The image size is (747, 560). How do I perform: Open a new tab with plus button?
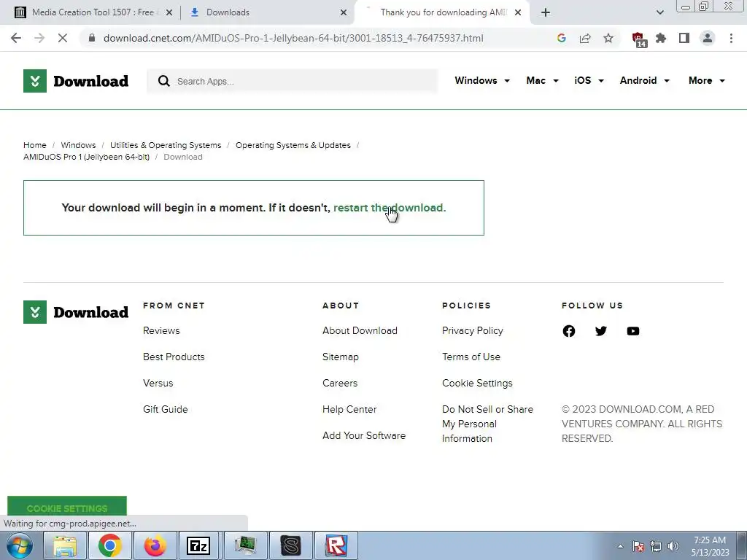tap(546, 12)
